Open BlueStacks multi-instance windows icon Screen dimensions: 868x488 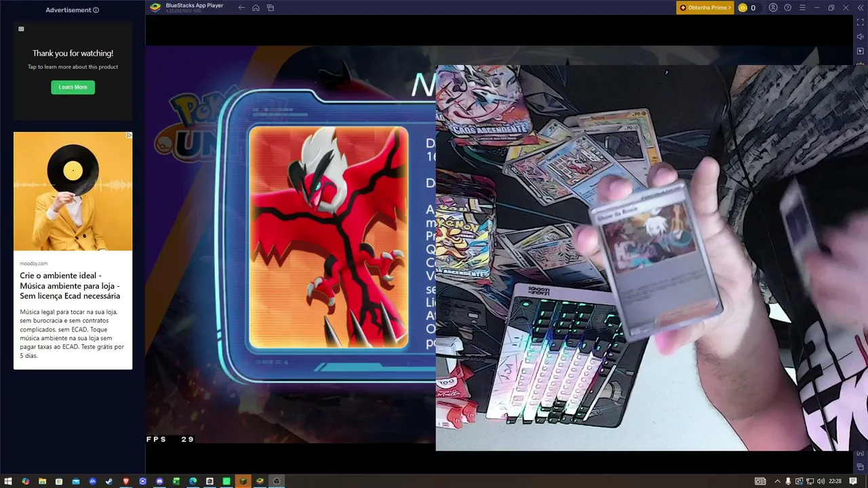click(270, 7)
